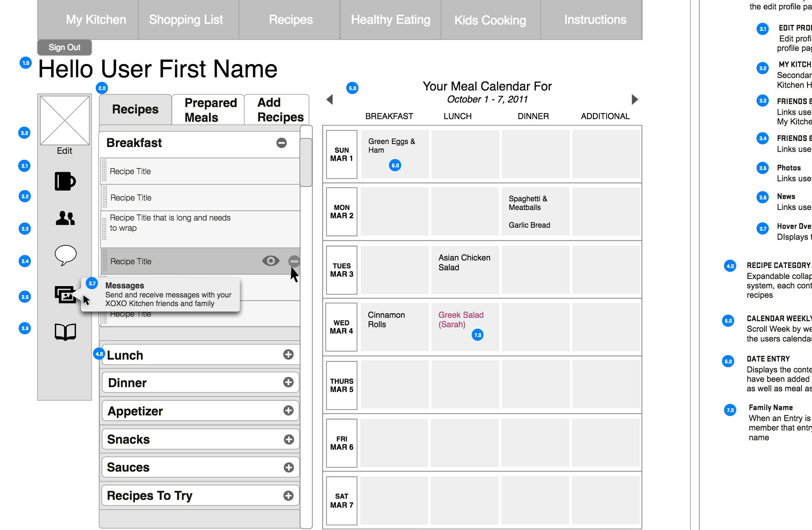Go to next week with right arrow
Viewport: 812px width, 530px height.
click(635, 100)
